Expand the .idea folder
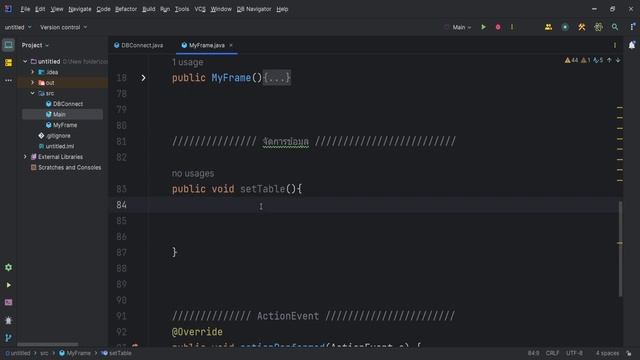This screenshot has height=360, width=640. 33,72
